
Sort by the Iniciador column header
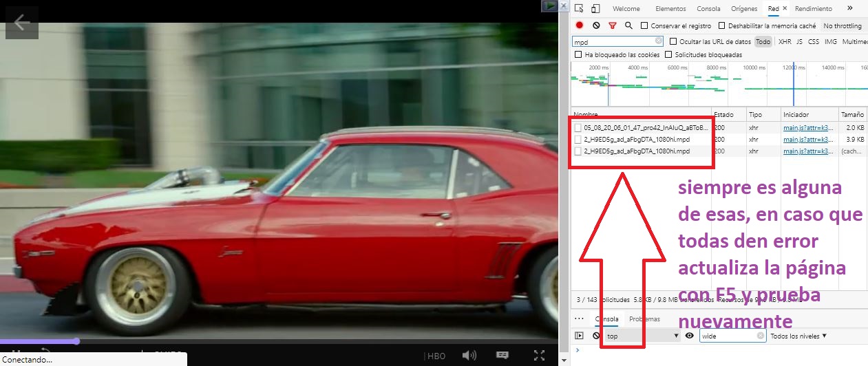pos(808,114)
